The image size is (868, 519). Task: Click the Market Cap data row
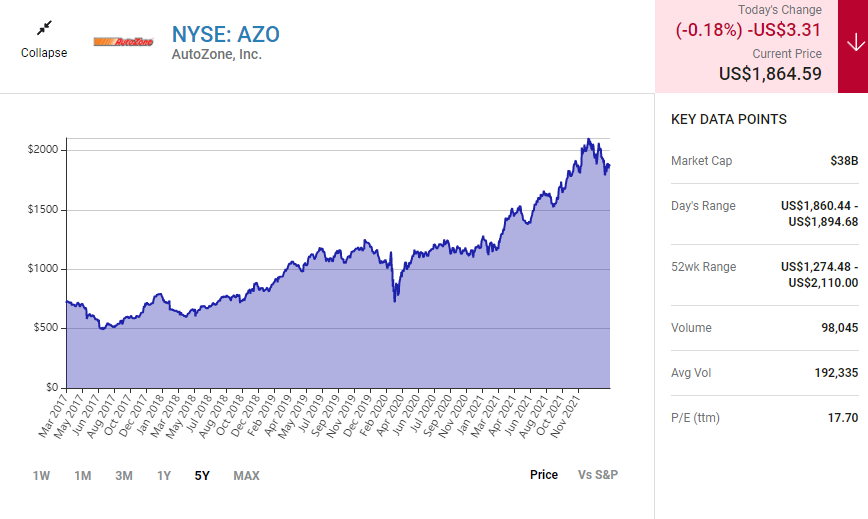764,161
